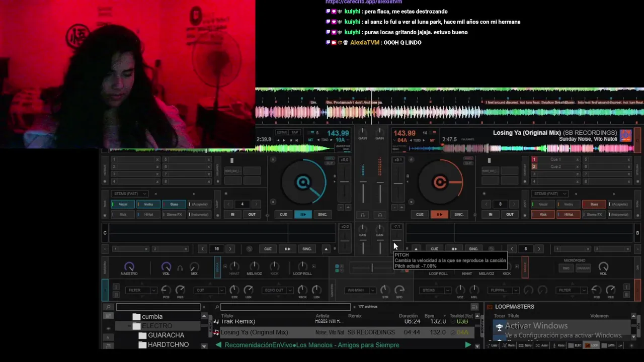Select the cumbia folder
The width and height of the screenshot is (644, 362).
point(152,317)
